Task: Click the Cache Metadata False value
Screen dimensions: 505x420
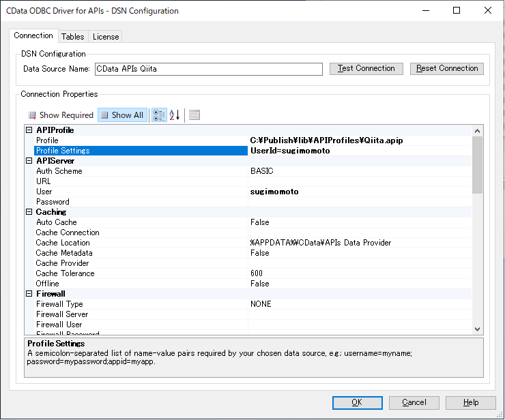Action: pos(259,253)
